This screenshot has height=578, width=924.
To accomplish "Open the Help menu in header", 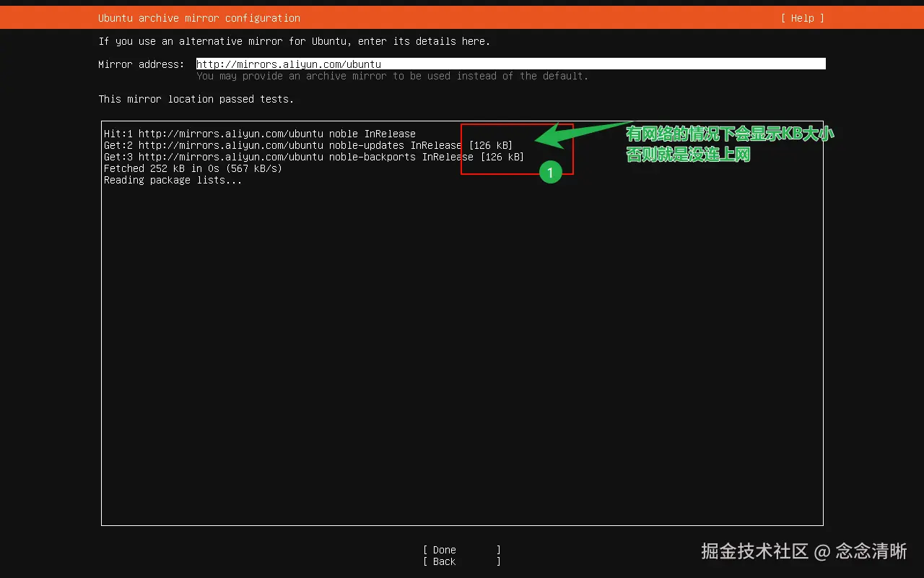I will (x=802, y=18).
